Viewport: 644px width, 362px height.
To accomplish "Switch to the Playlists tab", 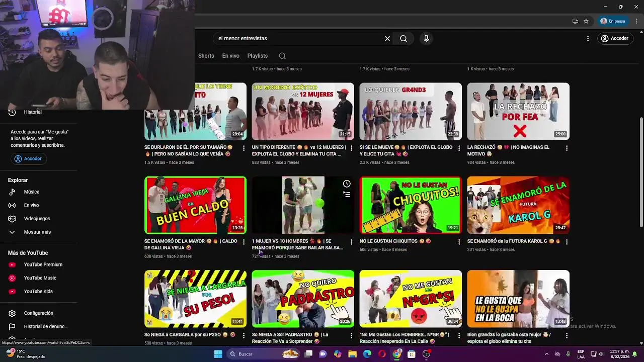I will (x=258, y=56).
